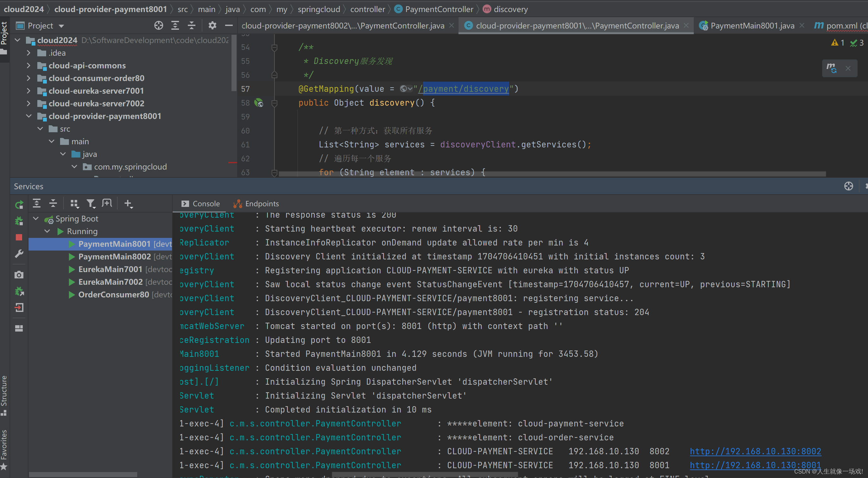The width and height of the screenshot is (868, 478).
Task: Click the Maven reload floating icon
Action: pos(832,68)
